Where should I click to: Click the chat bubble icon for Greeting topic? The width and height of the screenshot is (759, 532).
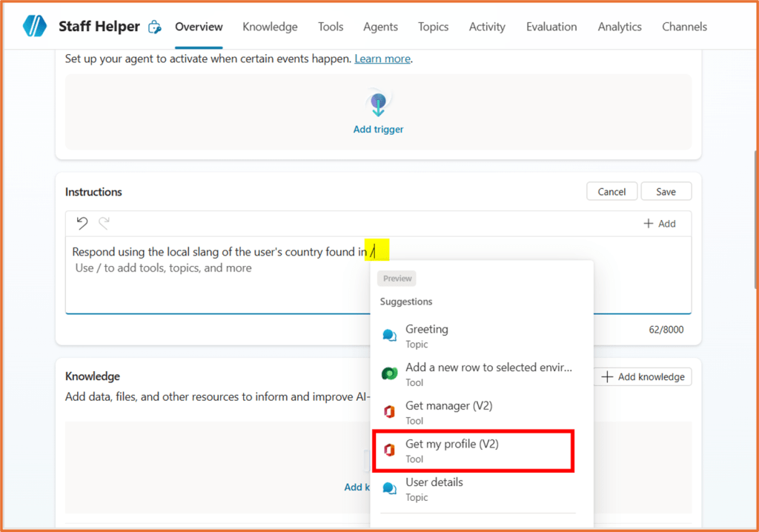tap(391, 334)
